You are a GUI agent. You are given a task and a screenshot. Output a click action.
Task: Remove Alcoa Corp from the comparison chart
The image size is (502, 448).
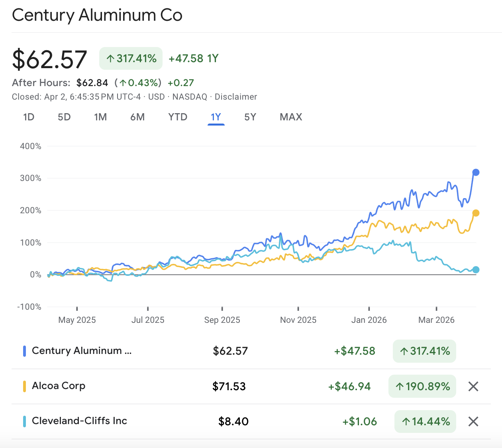[x=473, y=386]
